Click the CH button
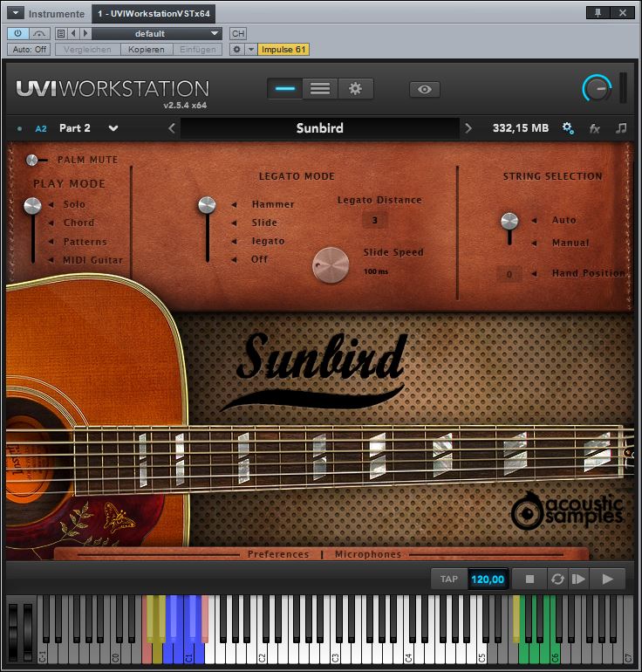The width and height of the screenshot is (642, 672). click(238, 33)
